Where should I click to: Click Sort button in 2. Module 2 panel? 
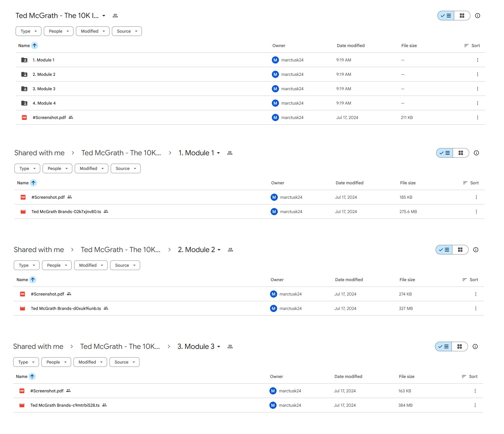tap(470, 280)
